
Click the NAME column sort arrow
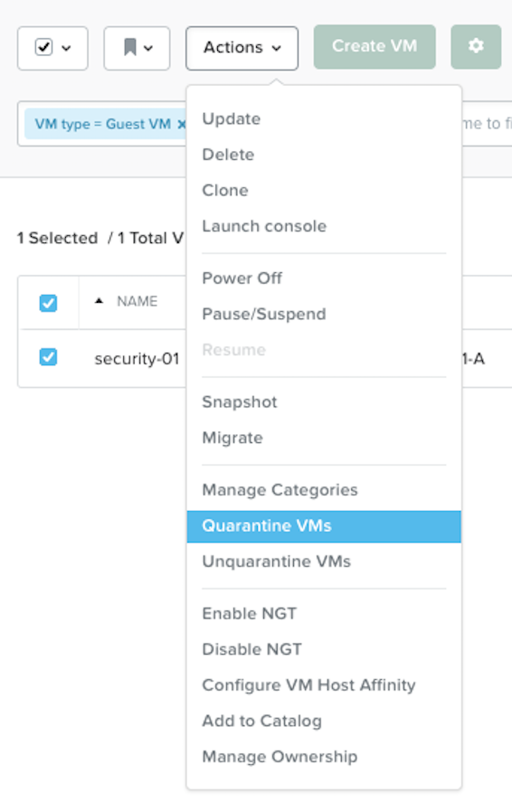99,301
